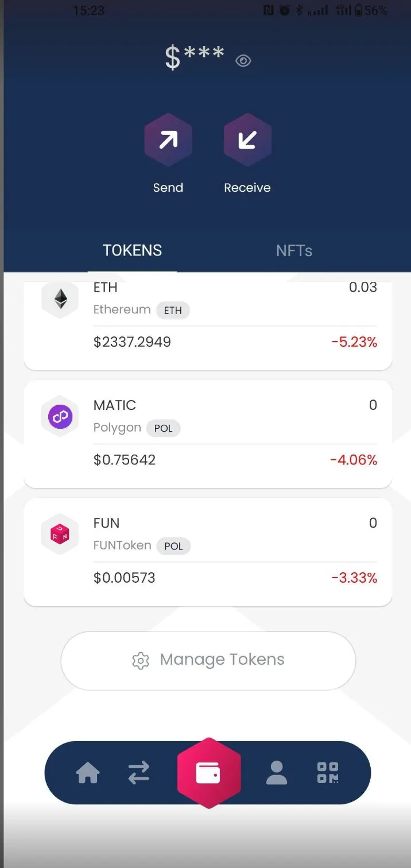Open the Receive funds screen

pos(247,139)
